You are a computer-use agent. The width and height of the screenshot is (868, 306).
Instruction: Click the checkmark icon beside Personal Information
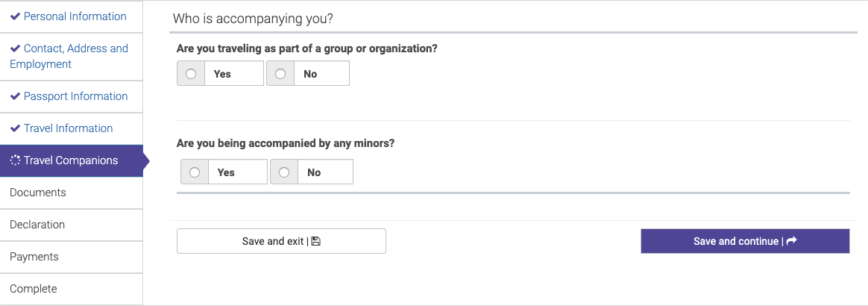[x=16, y=16]
